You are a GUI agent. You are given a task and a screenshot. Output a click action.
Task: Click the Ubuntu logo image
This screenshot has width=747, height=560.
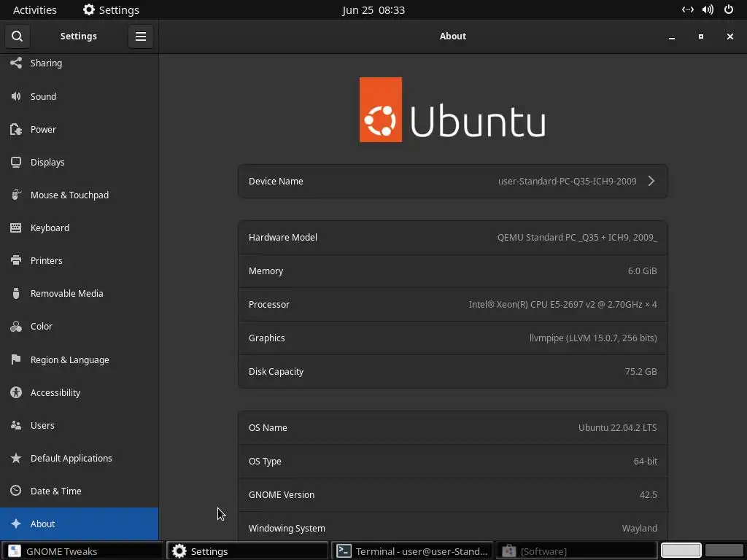tap(452, 109)
